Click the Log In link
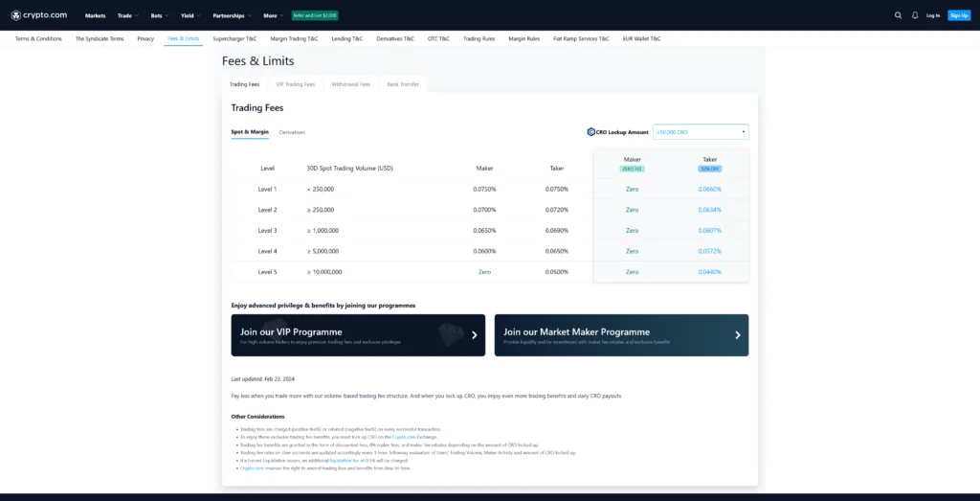The image size is (980, 501). pyautogui.click(x=933, y=15)
